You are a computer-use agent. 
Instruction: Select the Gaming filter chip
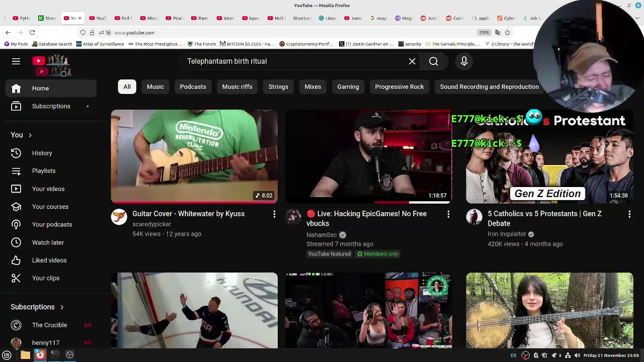tap(348, 87)
